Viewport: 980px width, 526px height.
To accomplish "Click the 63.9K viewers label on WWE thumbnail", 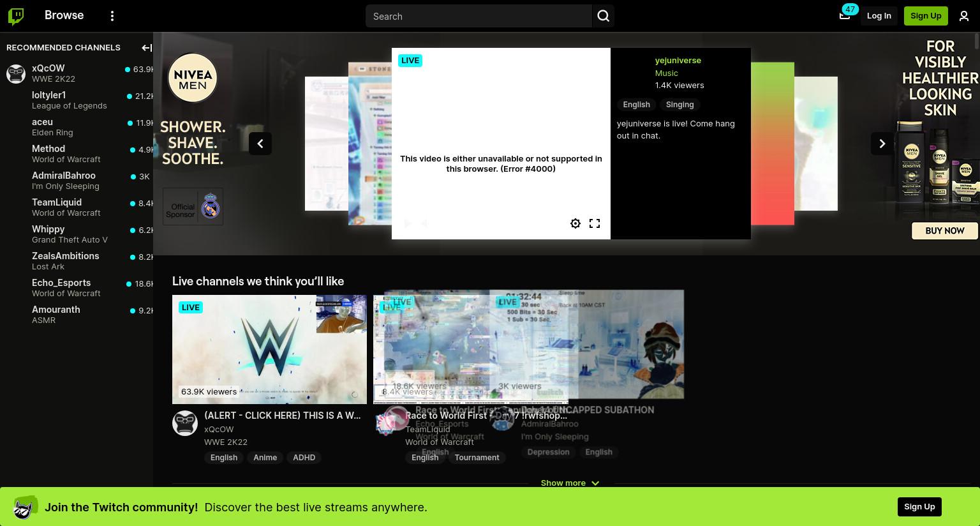I will point(209,391).
